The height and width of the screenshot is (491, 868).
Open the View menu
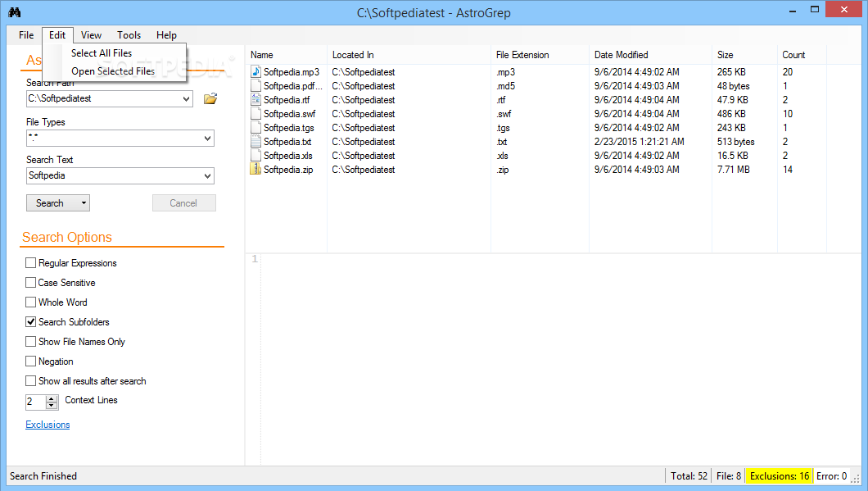pyautogui.click(x=92, y=35)
